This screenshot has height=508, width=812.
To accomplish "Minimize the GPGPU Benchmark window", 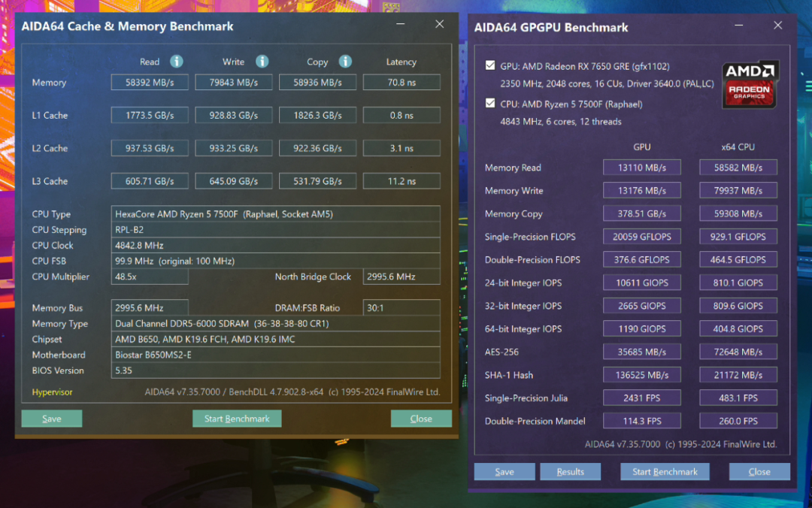I will click(739, 26).
